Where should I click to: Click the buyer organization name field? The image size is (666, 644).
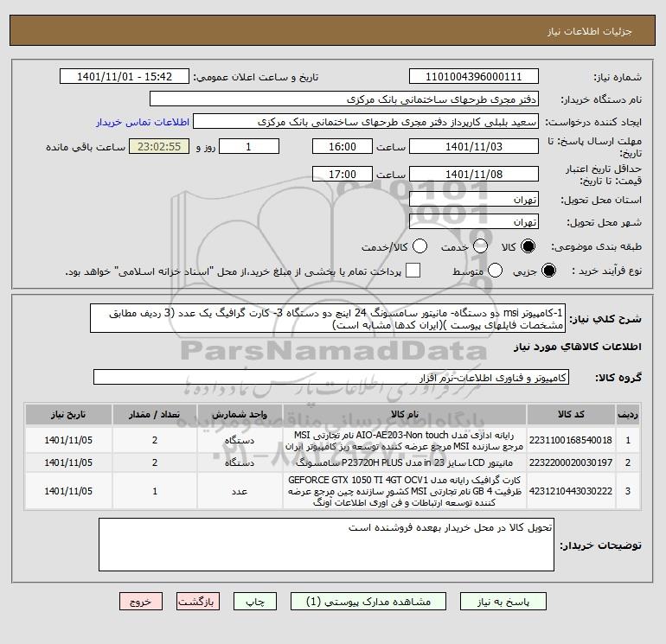pos(344,99)
